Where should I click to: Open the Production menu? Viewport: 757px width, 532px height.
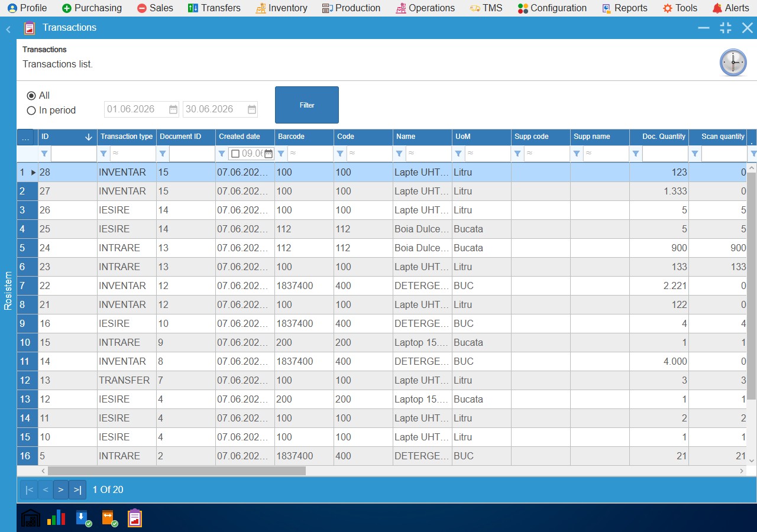coord(351,8)
